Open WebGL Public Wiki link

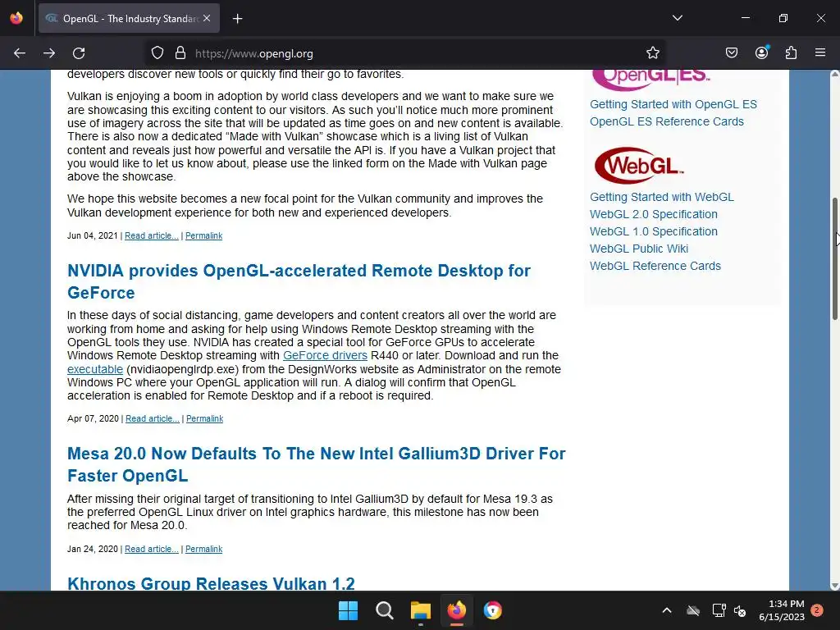(x=638, y=249)
